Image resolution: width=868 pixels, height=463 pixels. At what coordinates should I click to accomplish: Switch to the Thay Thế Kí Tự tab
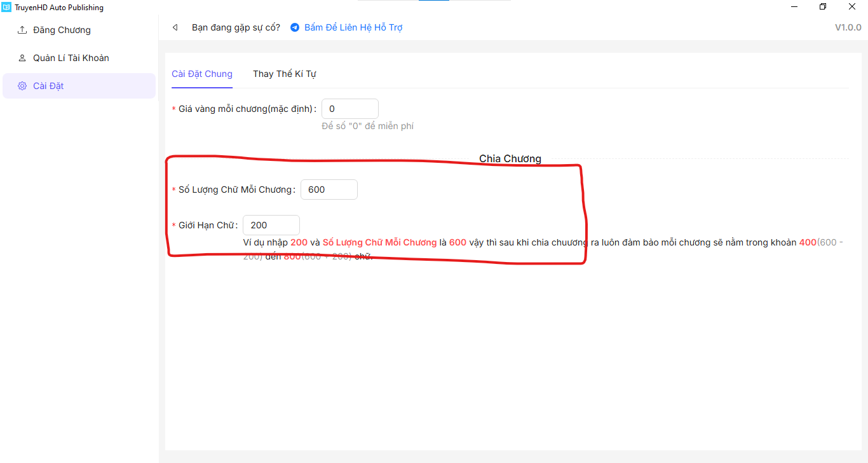point(285,74)
